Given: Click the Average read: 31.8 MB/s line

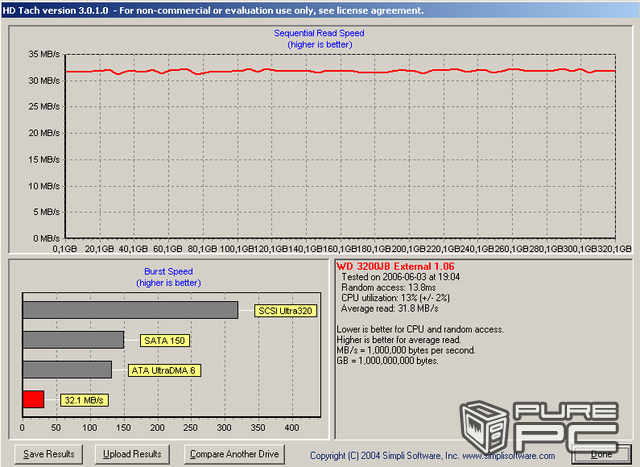Looking at the screenshot, I should (389, 309).
